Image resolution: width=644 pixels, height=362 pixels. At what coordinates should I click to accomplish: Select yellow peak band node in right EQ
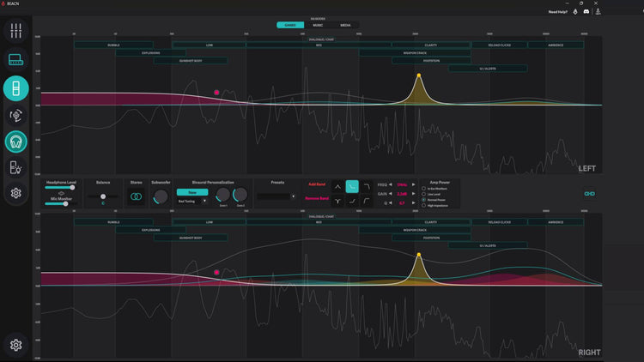pos(418,255)
